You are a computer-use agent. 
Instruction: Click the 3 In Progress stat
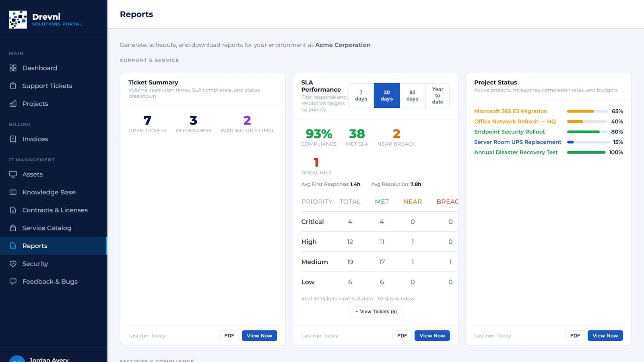[x=194, y=124]
